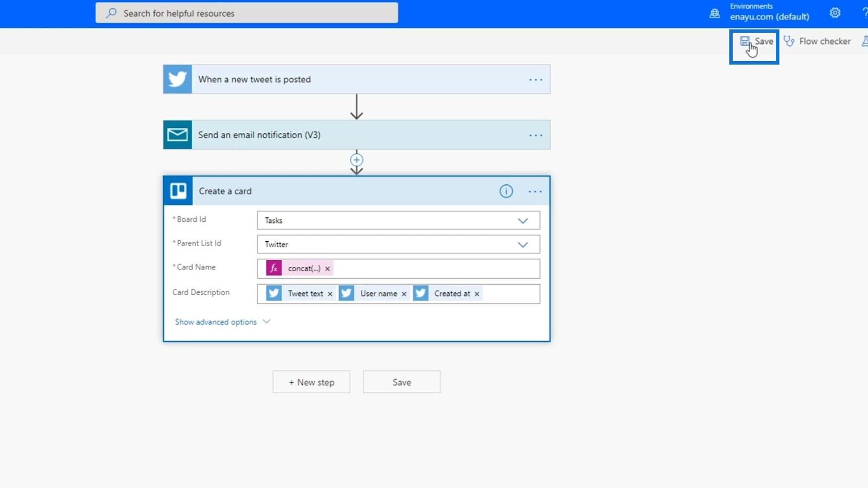Insert a new step using the plus circle
The image size is (868, 488).
point(356,160)
